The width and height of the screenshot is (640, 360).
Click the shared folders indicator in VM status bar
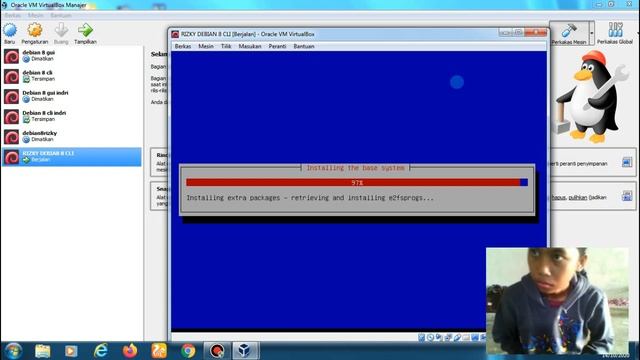[x=466, y=337]
